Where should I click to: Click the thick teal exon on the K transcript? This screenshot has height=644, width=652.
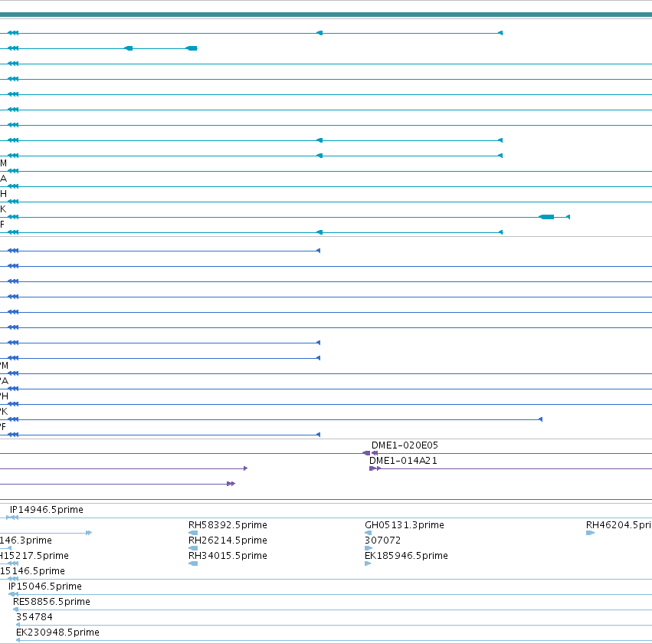pyautogui.click(x=546, y=217)
